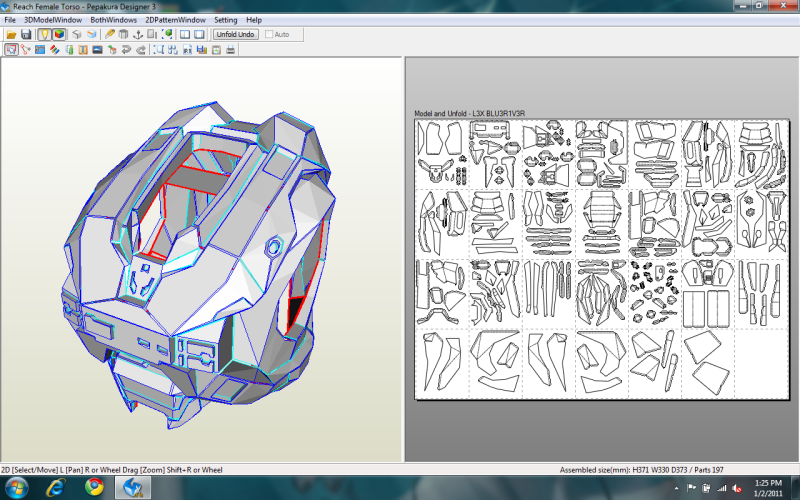Viewport: 800px width, 500px height.
Task: Click the anchor icon
Action: tap(138, 35)
